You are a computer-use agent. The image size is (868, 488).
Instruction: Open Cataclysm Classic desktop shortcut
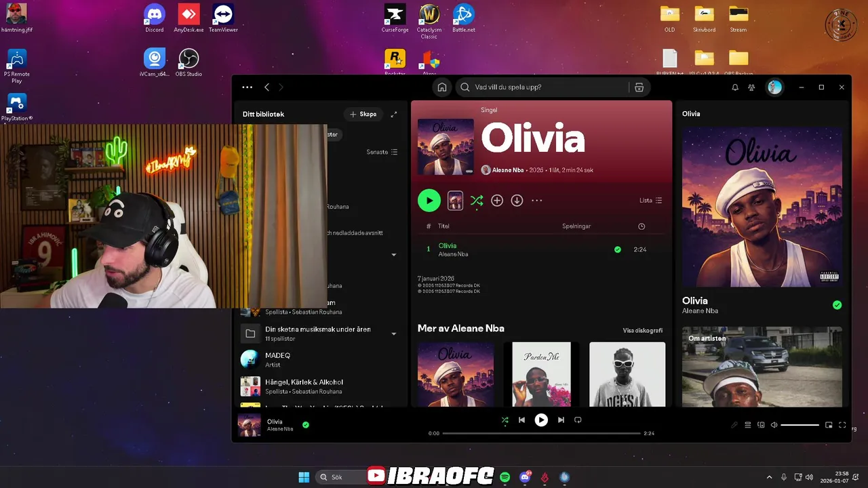429,22
